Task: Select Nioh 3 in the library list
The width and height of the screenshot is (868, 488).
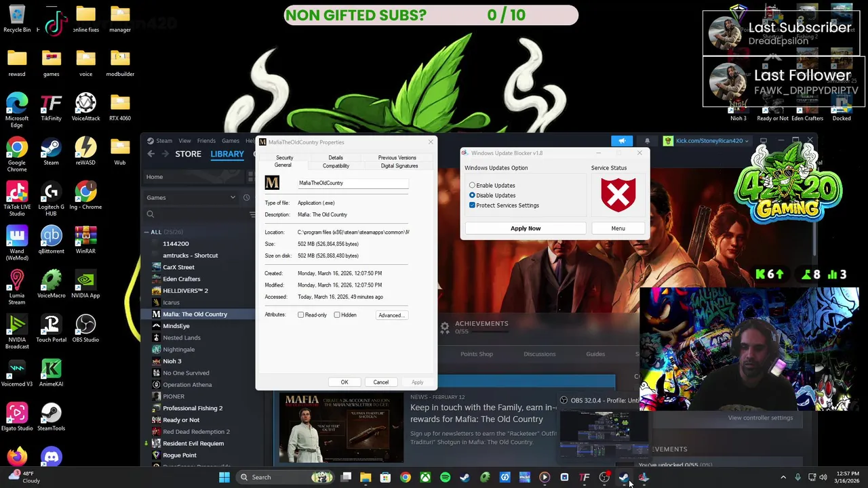Action: click(172, 361)
